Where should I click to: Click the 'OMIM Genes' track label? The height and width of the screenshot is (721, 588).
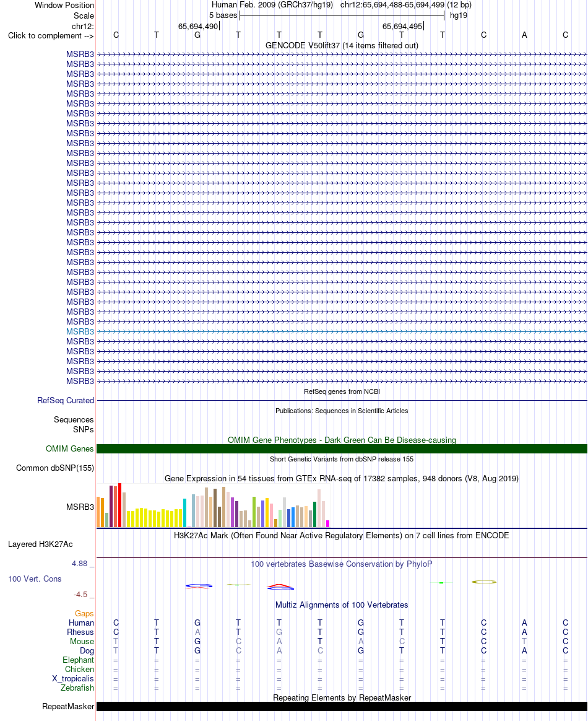tap(70, 449)
